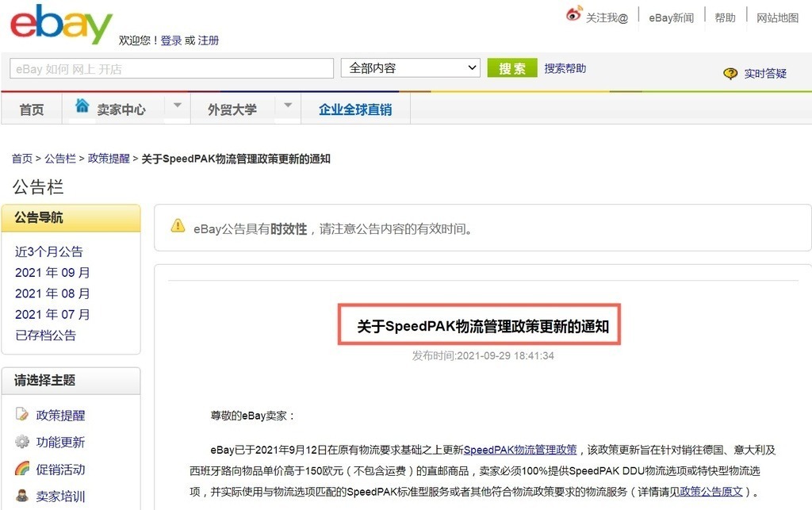
Task: Click the promotions rainbow icon
Action: [x=22, y=469]
